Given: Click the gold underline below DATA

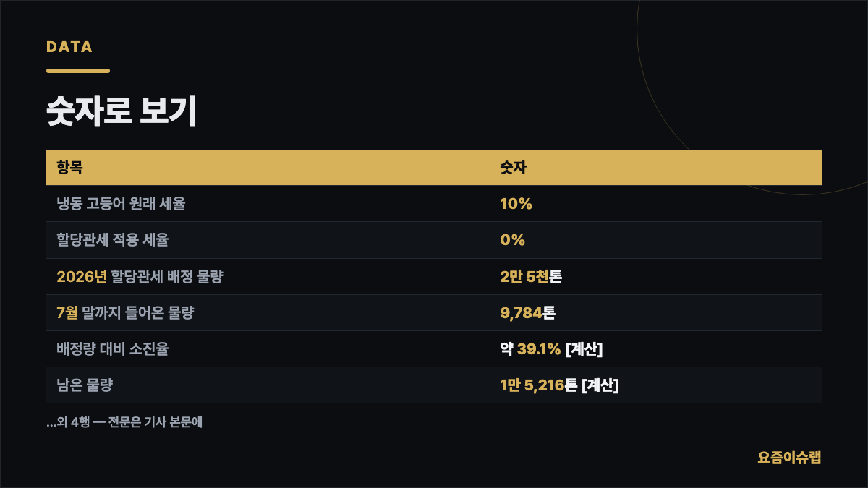Looking at the screenshot, I should coord(78,71).
